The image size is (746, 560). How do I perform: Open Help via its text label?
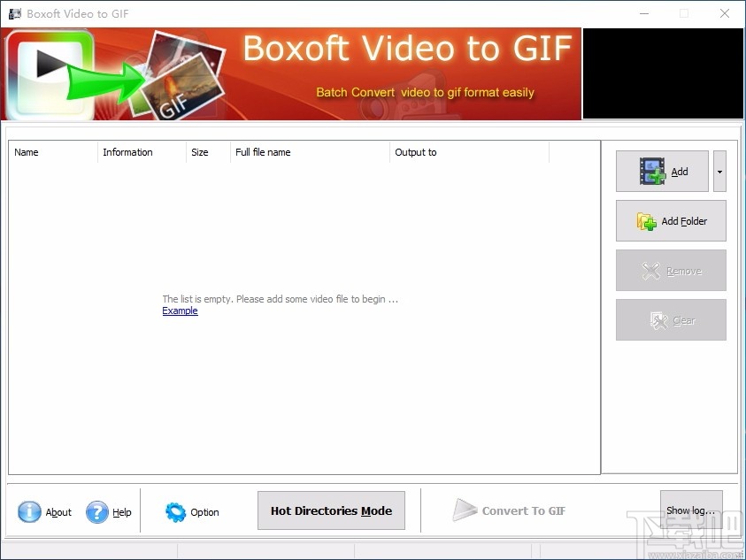122,512
